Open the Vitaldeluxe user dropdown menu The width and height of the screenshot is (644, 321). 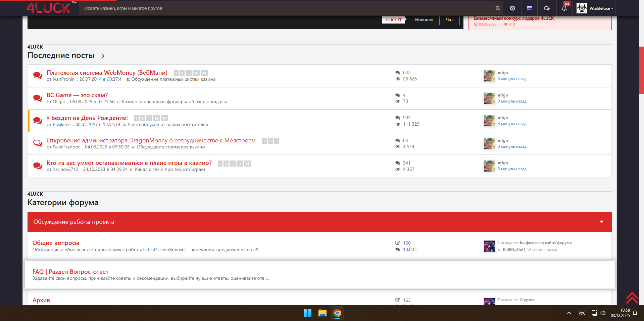coord(595,8)
